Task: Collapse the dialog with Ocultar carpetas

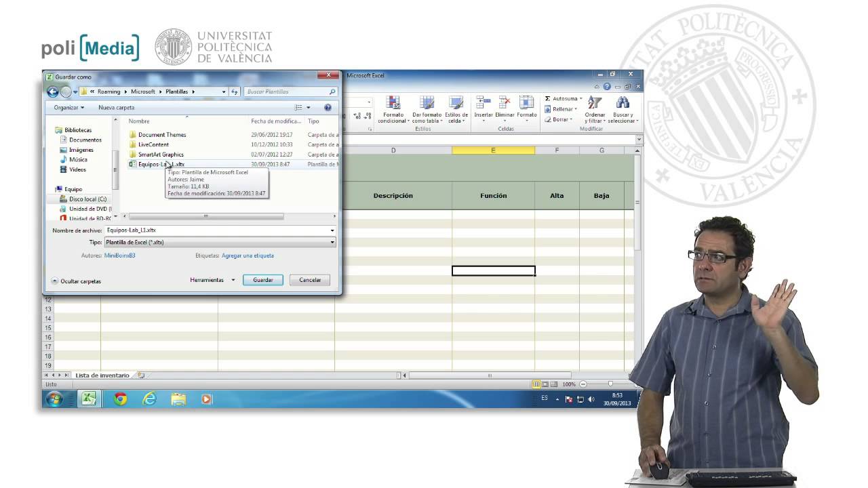Action: pyautogui.click(x=76, y=281)
